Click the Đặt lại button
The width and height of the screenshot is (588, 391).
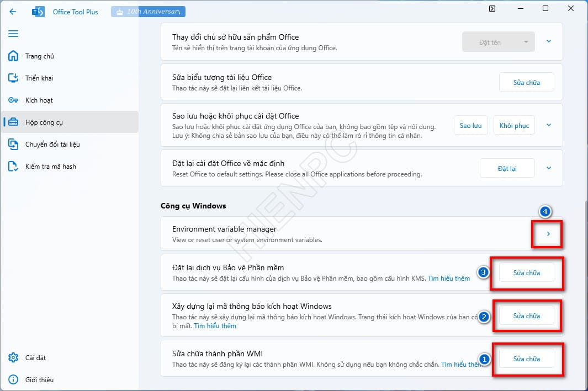(507, 168)
